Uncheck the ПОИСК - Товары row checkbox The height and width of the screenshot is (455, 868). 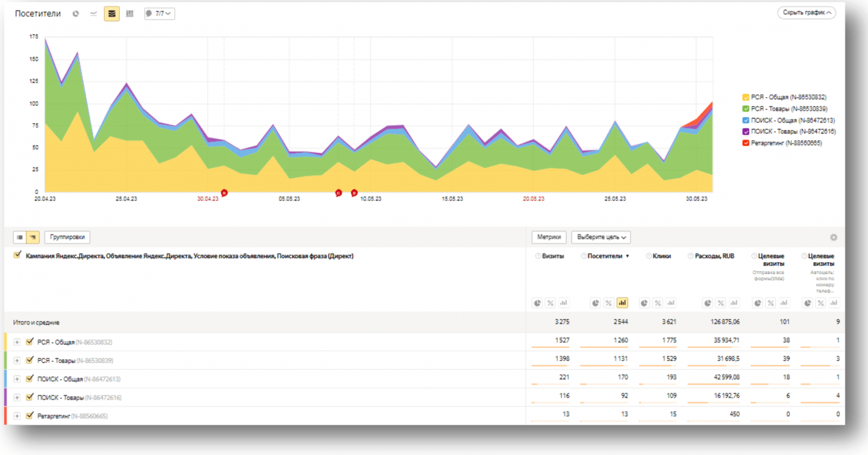30,397
